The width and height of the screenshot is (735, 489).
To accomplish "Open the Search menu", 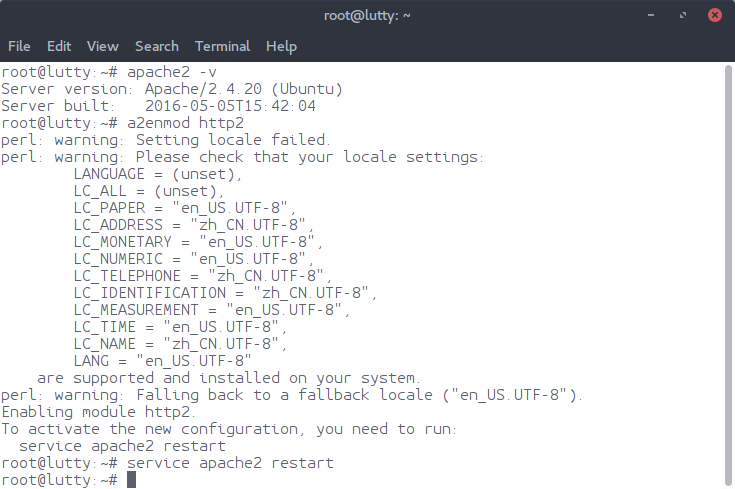I will coord(157,46).
